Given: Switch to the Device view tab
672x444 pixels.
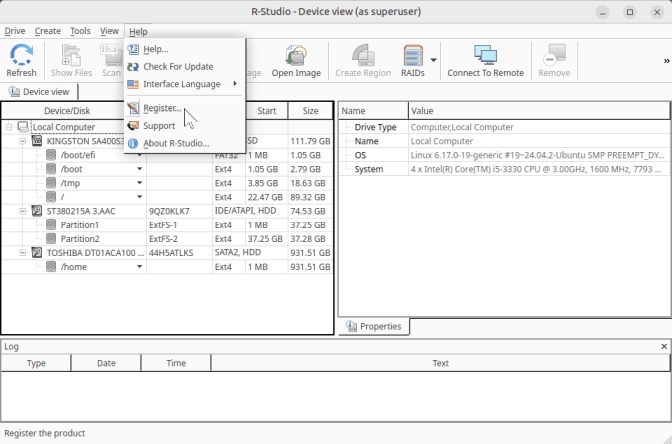Looking at the screenshot, I should pos(39,92).
